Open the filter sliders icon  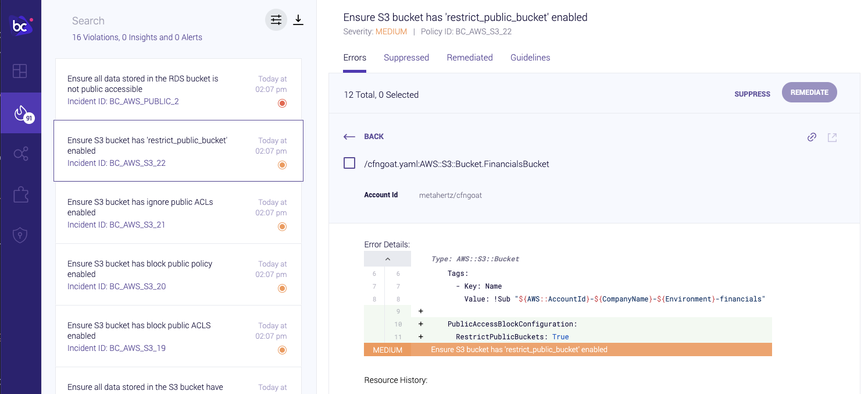point(276,20)
